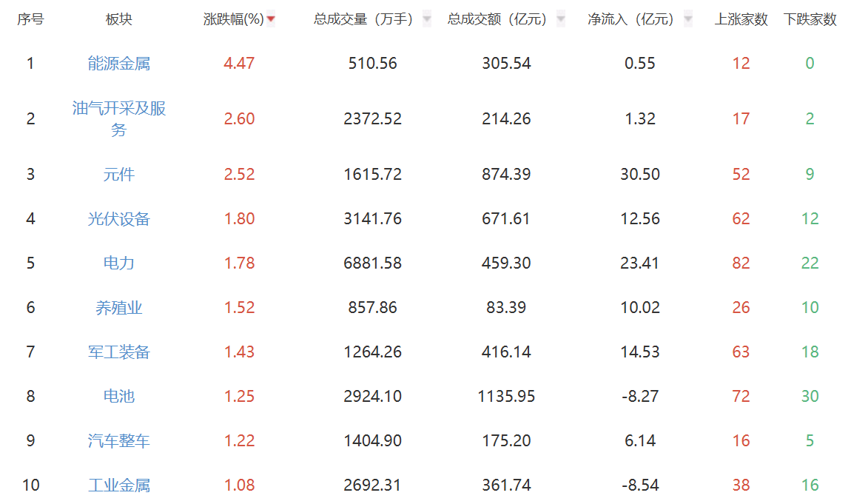Open the filter arrow on 总成交量（万手）
This screenshot has width=851, height=504.
(x=425, y=20)
